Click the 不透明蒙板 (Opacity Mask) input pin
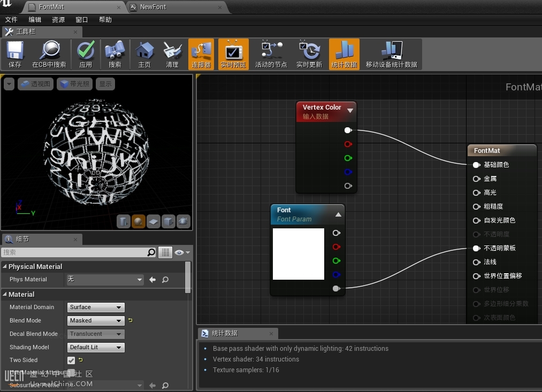 tap(476, 248)
